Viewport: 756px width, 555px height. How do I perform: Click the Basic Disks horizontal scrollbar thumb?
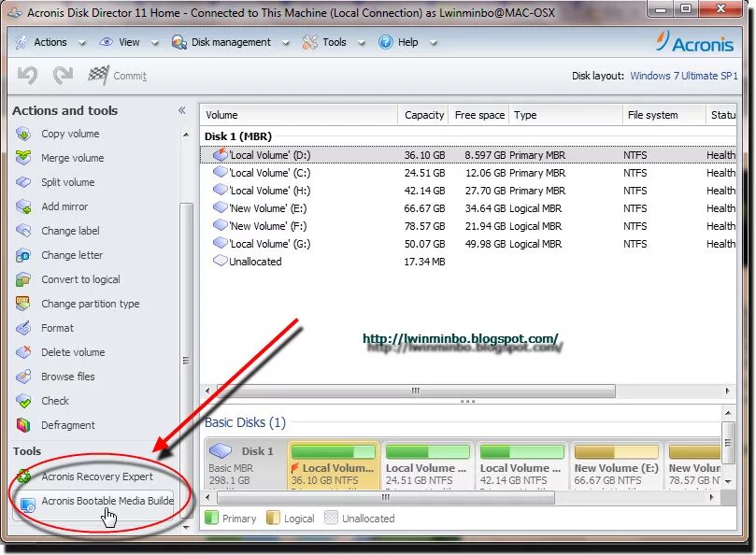385,497
